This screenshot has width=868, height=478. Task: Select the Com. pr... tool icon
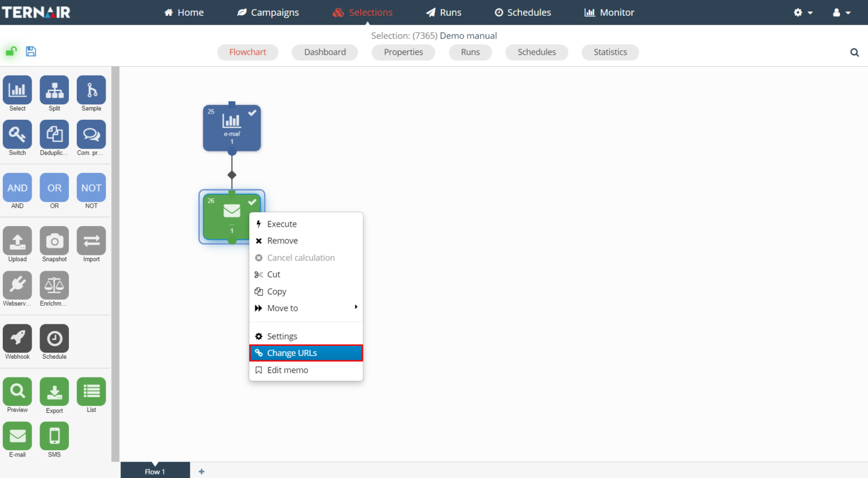click(x=92, y=134)
